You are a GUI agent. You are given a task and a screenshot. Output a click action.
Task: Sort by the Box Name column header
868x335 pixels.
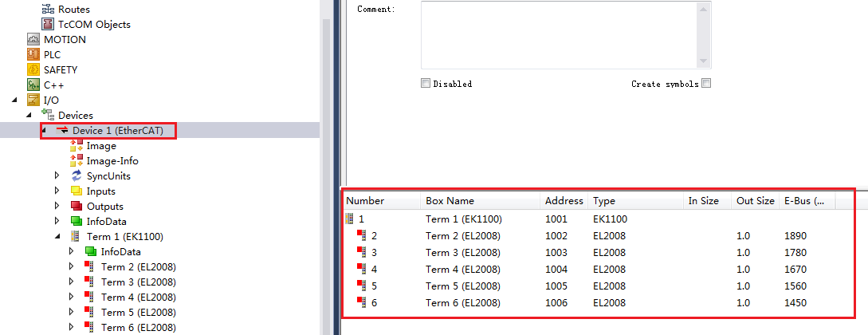click(x=481, y=201)
